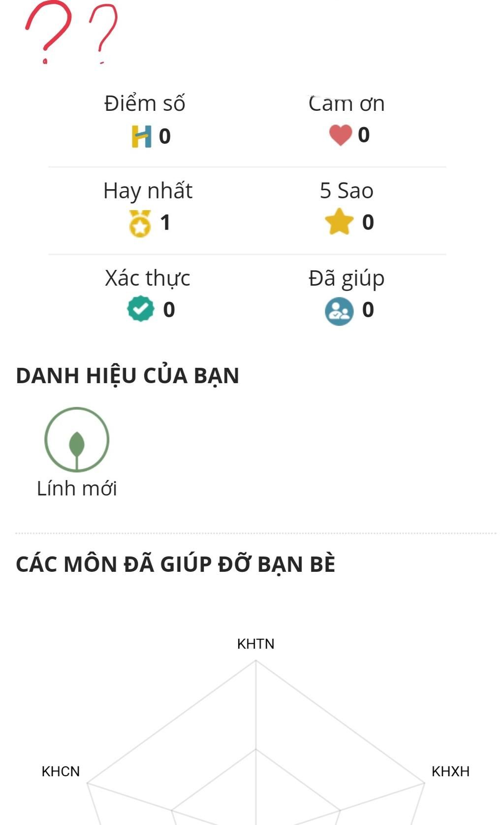This screenshot has width=504, height=825.
Task: Click the Lính mới title text
Action: (77, 489)
